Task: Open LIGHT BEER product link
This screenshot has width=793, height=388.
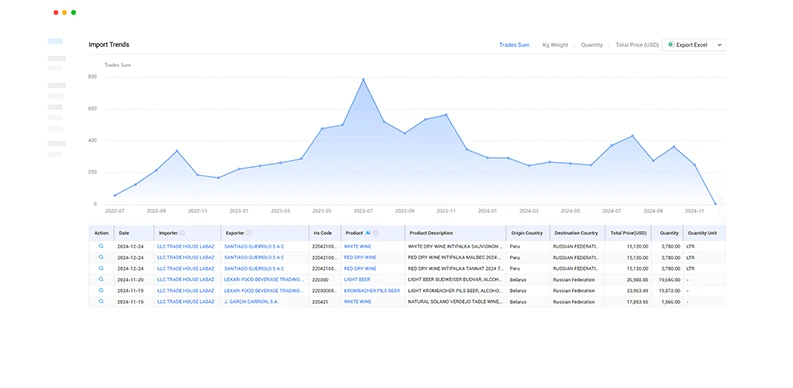Action: [357, 279]
